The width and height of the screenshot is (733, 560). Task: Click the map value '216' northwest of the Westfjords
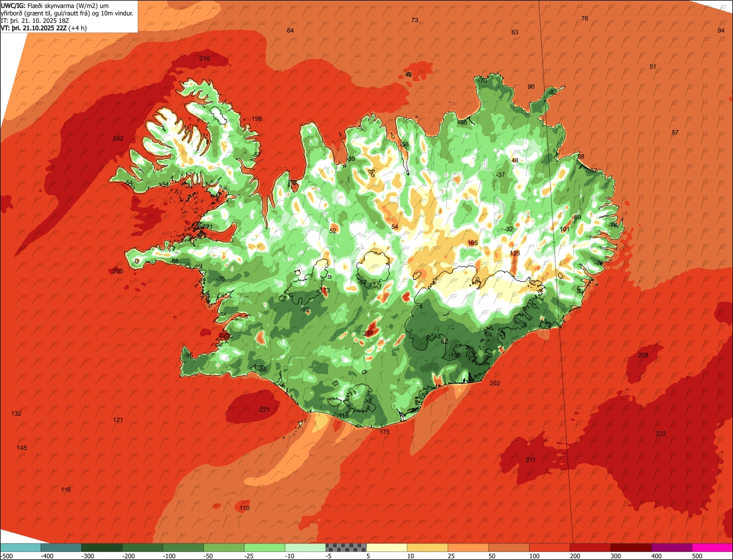pos(204,59)
